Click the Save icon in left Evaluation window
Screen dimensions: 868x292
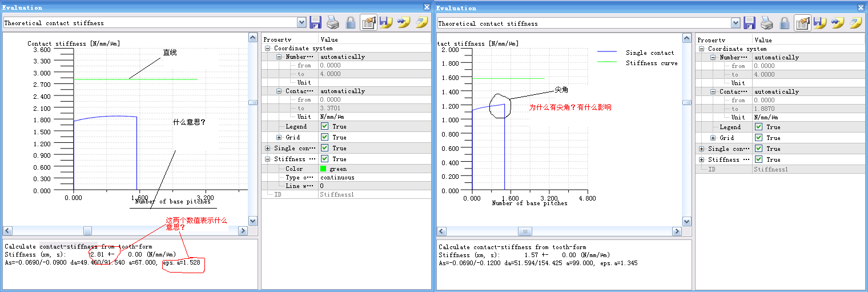(x=316, y=23)
